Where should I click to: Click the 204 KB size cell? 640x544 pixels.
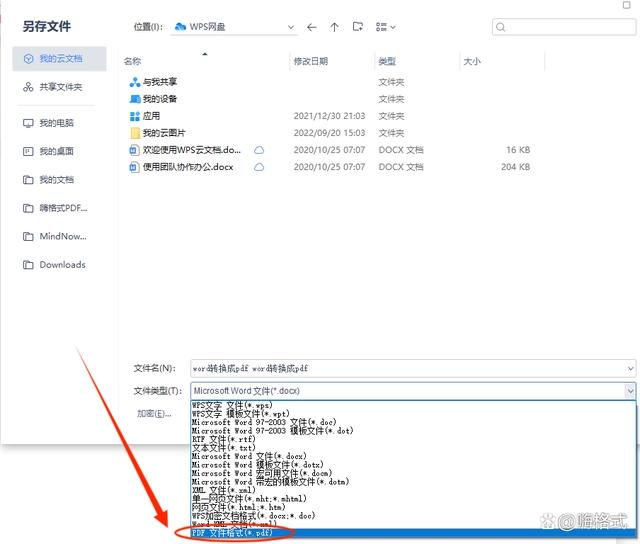516,167
